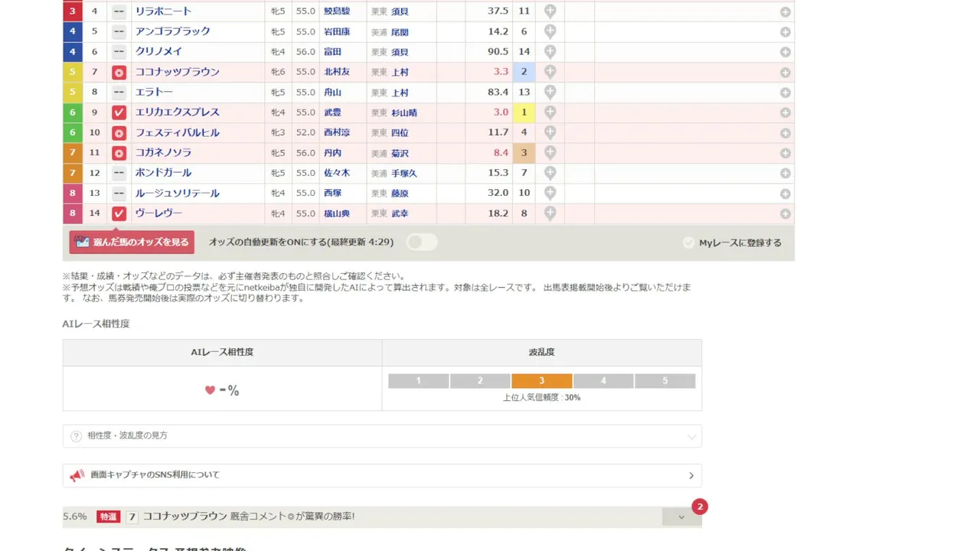
Task: Click the pin icon in ルージュソリテール row
Action: 550,193
